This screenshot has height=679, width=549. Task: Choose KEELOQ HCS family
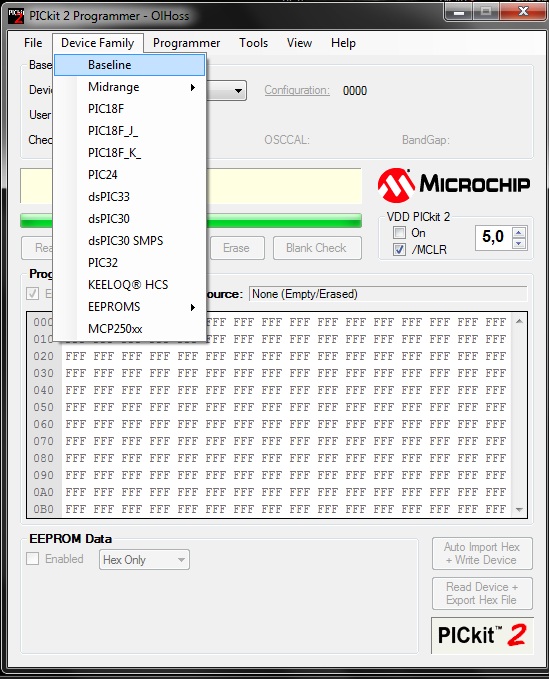(129, 285)
